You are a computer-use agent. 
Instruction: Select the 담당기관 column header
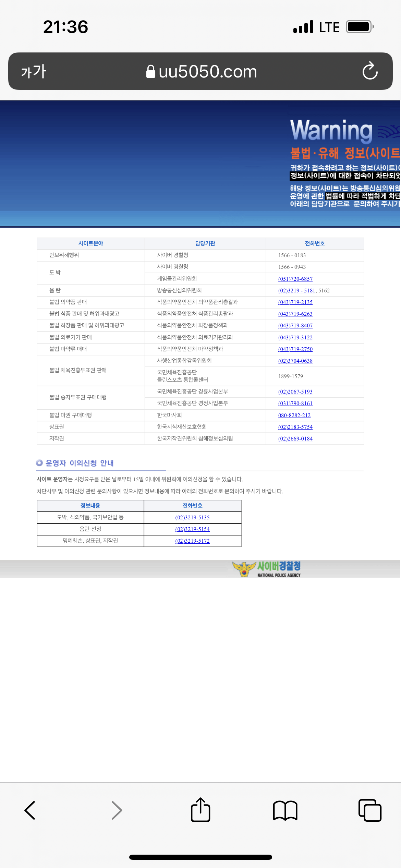click(205, 243)
